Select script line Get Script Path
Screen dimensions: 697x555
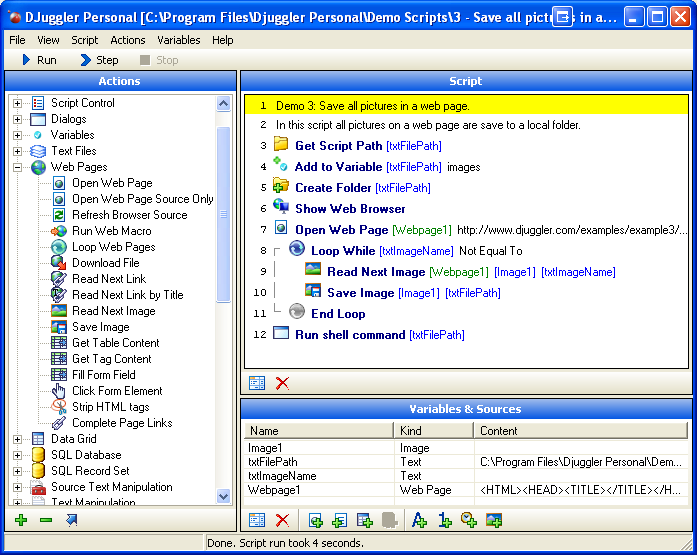pyautogui.click(x=466, y=146)
